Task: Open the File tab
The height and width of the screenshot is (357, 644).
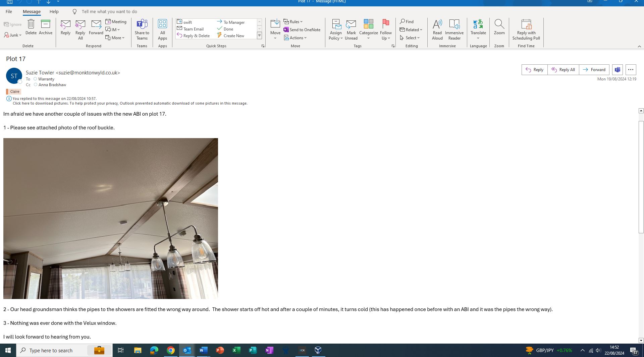Action: coord(9,11)
